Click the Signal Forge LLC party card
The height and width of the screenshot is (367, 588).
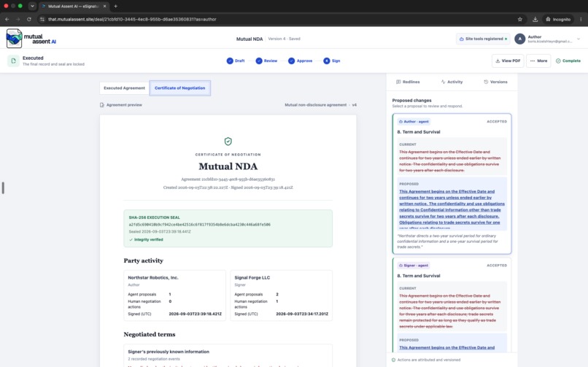pyautogui.click(x=282, y=295)
